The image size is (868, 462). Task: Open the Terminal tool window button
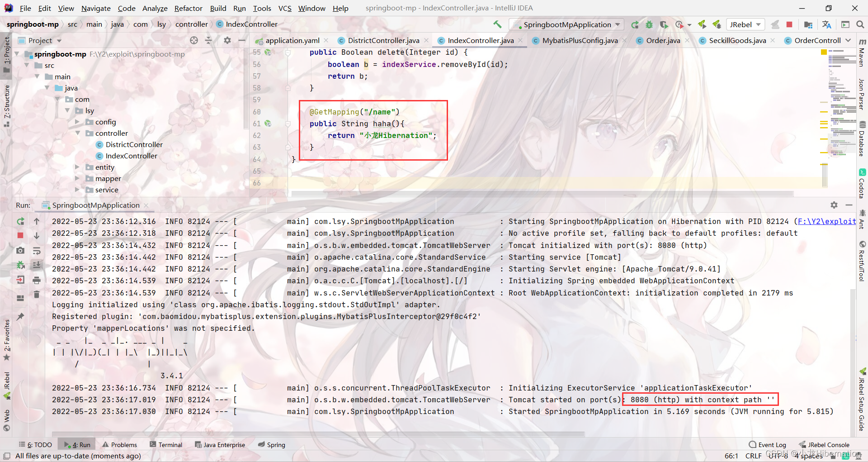click(166, 445)
